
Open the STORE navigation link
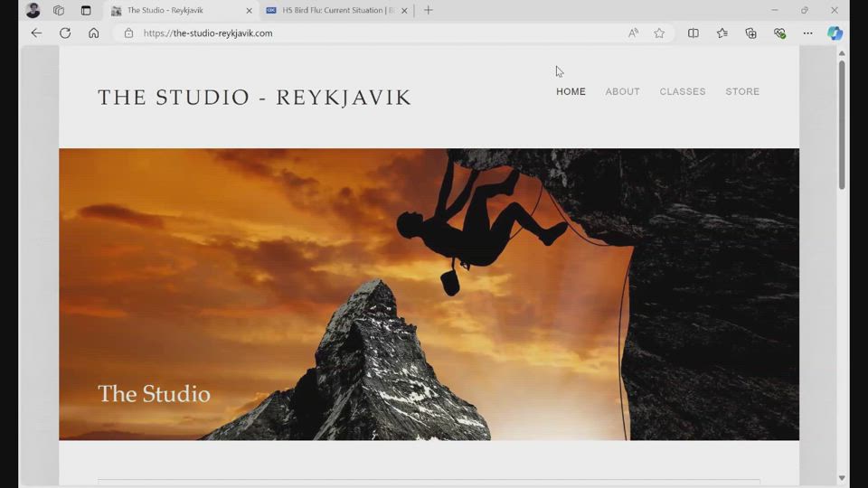(x=741, y=92)
